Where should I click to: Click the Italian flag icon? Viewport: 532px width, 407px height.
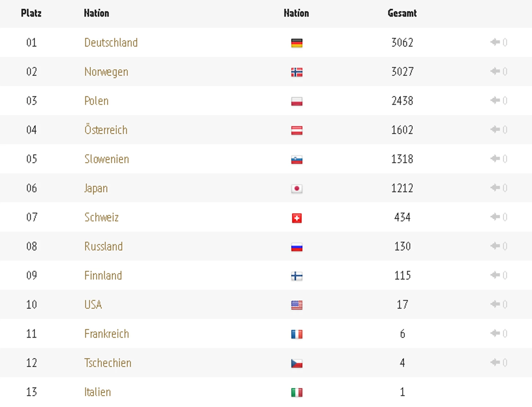[x=297, y=392]
